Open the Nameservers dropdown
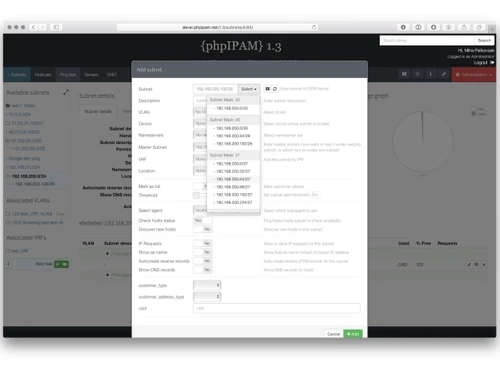Image resolution: width=500 pixels, height=375 pixels. (200, 135)
